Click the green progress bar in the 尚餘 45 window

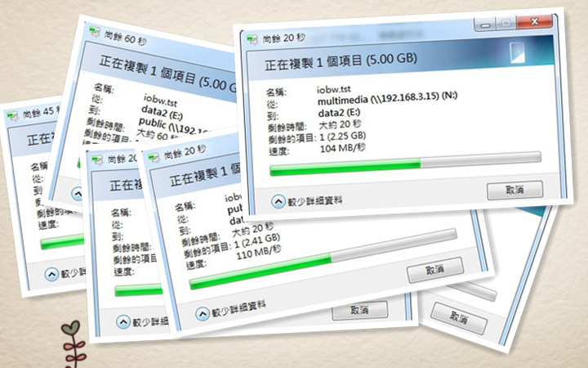pyautogui.click(x=62, y=241)
